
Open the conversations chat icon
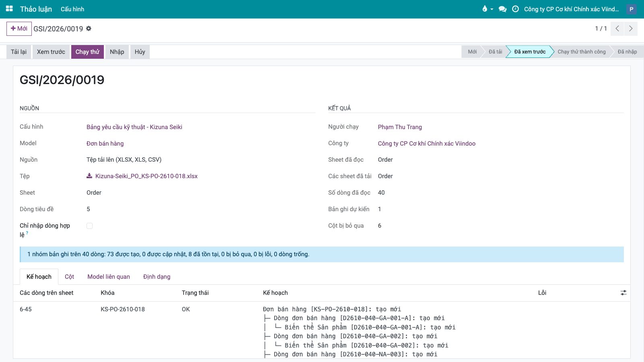[x=502, y=9]
